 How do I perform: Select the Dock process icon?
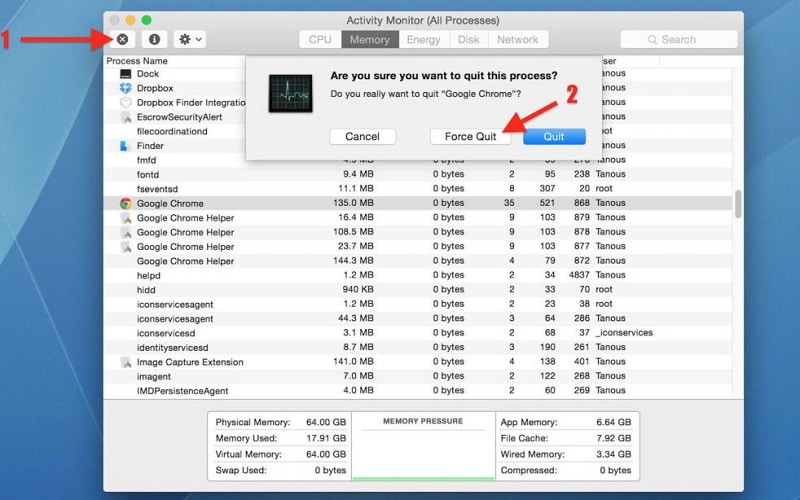pyautogui.click(x=126, y=74)
